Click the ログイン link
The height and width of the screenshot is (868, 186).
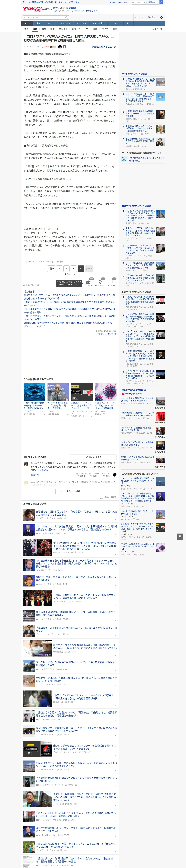tap(57, 11)
